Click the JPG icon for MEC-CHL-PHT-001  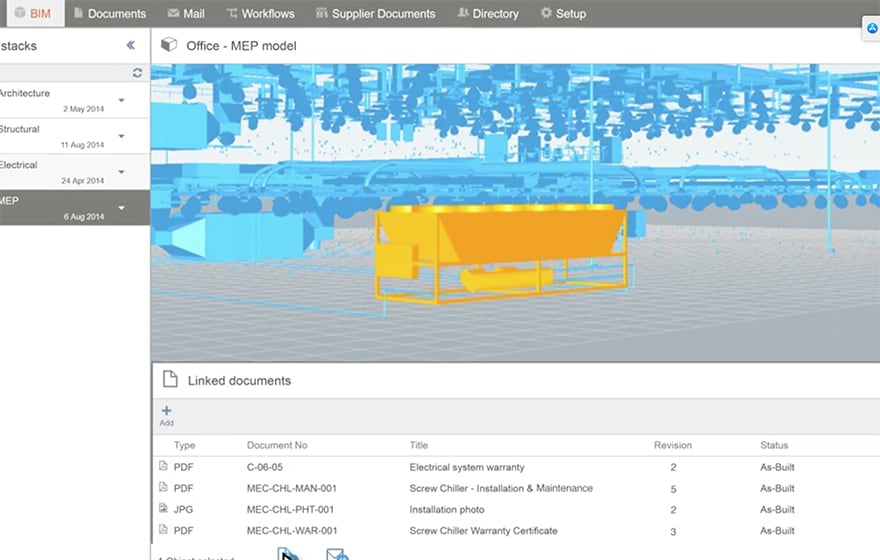click(x=163, y=508)
